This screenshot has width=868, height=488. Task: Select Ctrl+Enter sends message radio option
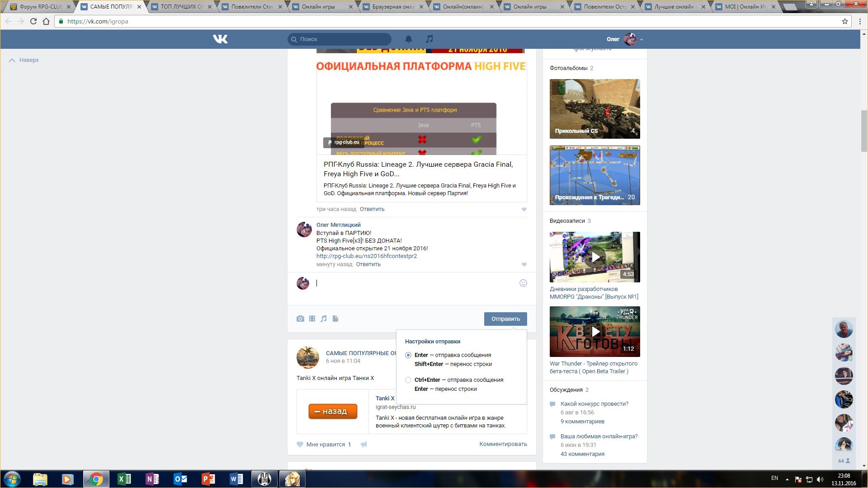408,380
